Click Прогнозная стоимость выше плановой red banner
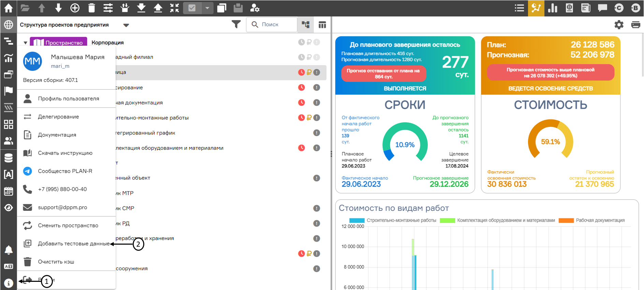 (x=551, y=73)
